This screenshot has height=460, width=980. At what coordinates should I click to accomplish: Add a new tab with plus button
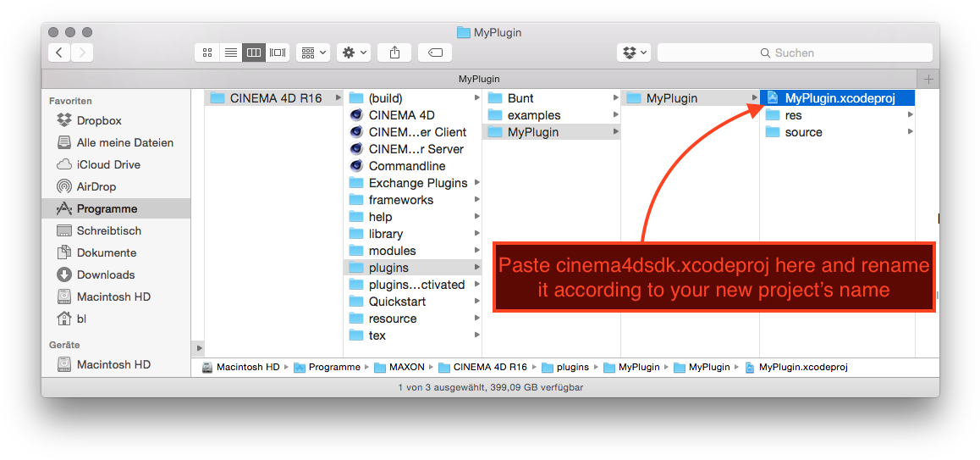coord(929,79)
